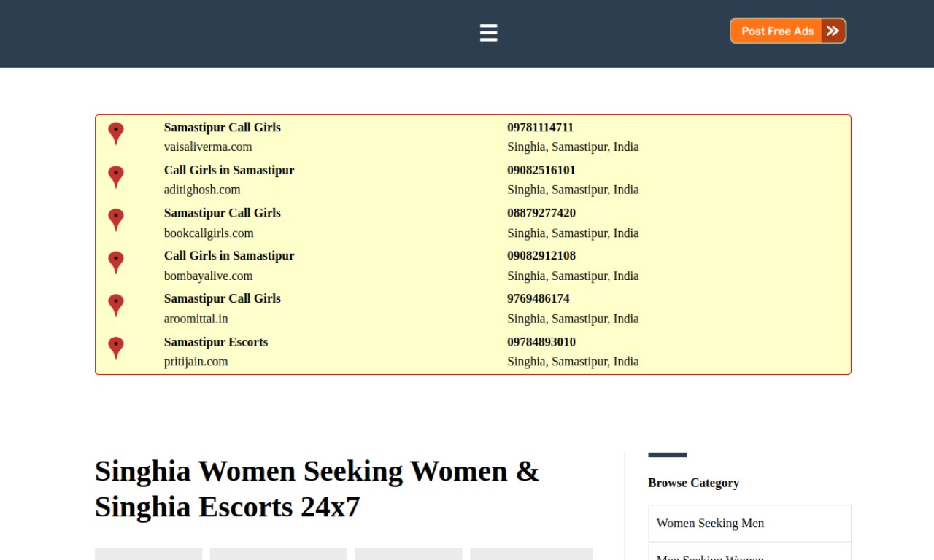This screenshot has width=934, height=560.
Task: Open the bombayalive.com link
Action: (x=209, y=276)
